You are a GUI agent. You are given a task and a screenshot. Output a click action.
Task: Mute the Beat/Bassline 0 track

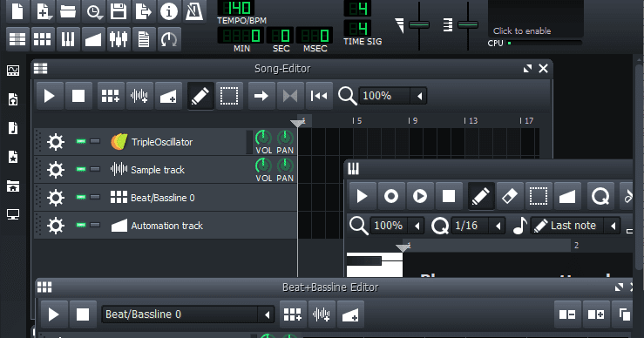point(81,198)
